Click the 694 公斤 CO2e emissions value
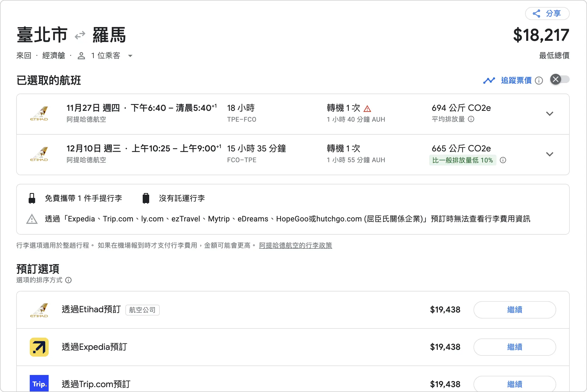Image resolution: width=587 pixels, height=392 pixels. [461, 108]
